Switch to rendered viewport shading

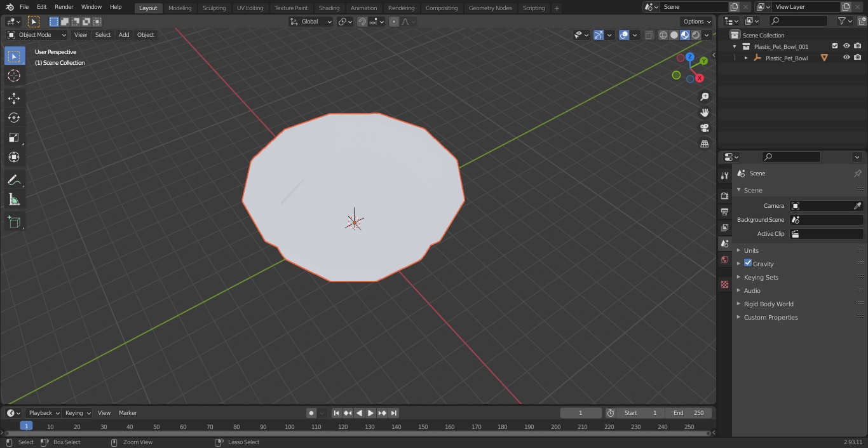pos(696,35)
